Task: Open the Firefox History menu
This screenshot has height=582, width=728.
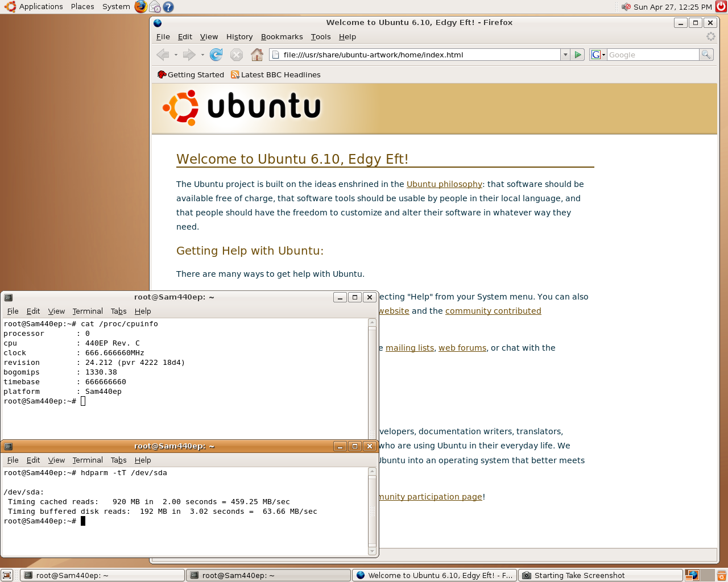Action: (x=239, y=36)
